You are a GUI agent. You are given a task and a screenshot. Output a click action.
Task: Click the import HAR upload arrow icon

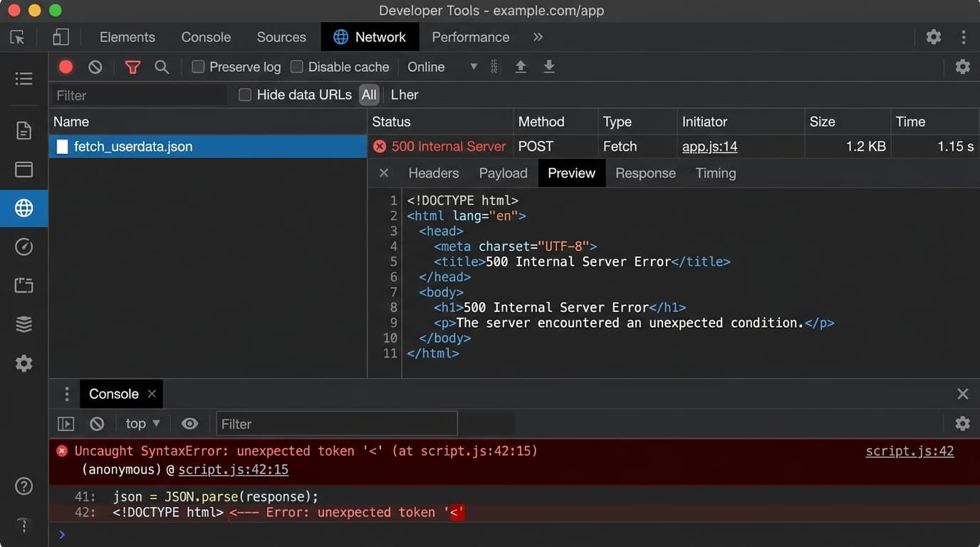(521, 67)
